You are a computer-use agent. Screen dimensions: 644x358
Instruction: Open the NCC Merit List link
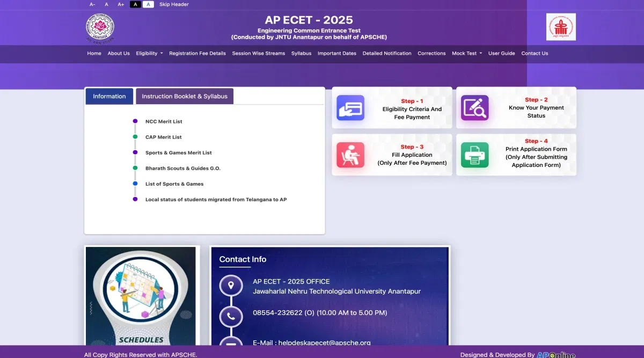[x=164, y=122]
